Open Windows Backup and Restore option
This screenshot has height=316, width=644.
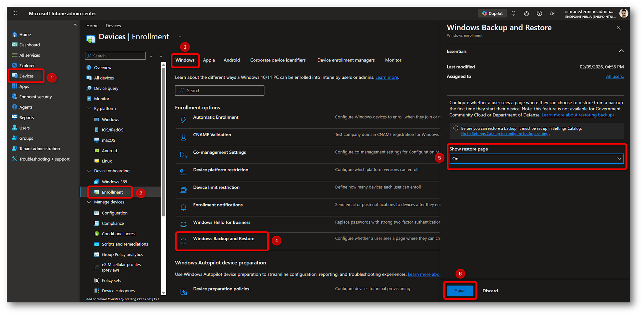click(x=224, y=239)
